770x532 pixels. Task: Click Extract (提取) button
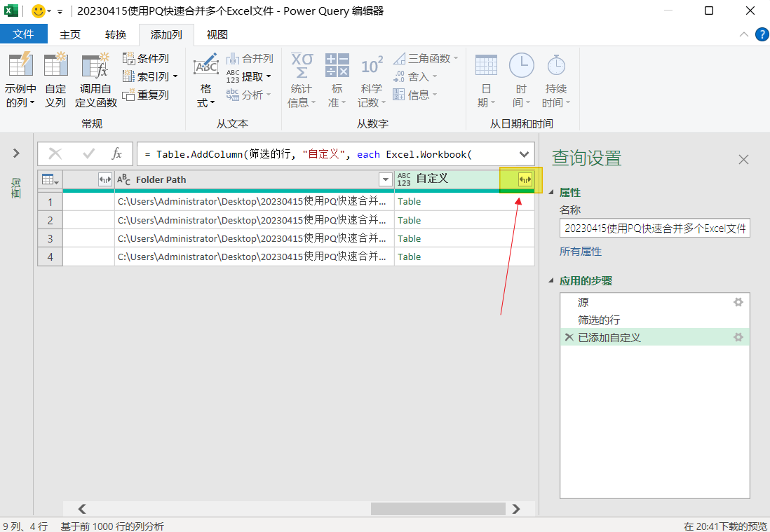point(248,76)
